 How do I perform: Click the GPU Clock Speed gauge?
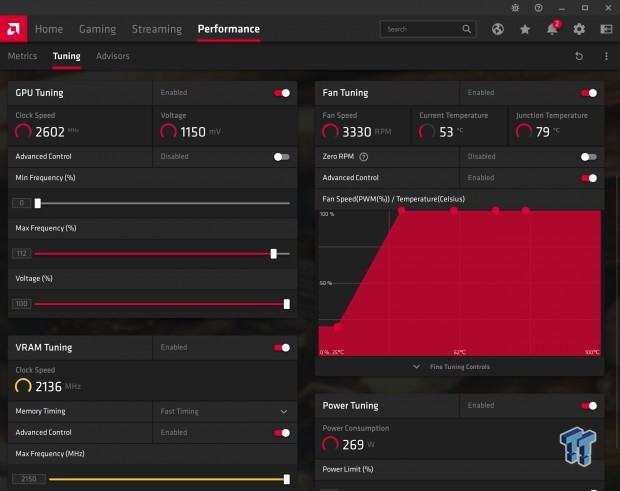click(23, 131)
